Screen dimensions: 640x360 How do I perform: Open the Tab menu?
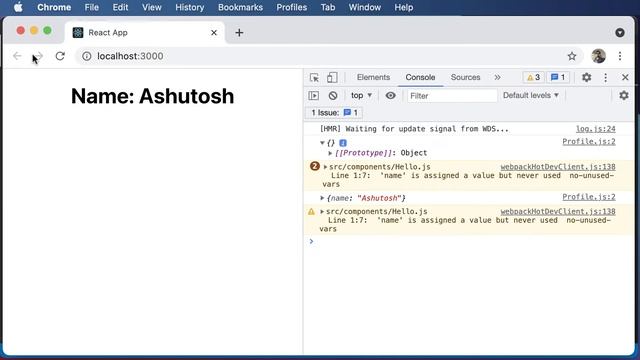pyautogui.click(x=327, y=7)
